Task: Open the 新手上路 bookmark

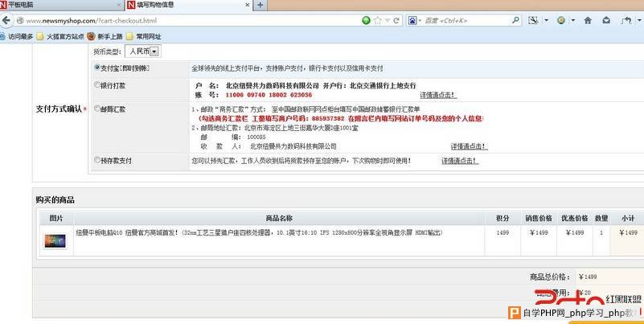Action: (105, 36)
